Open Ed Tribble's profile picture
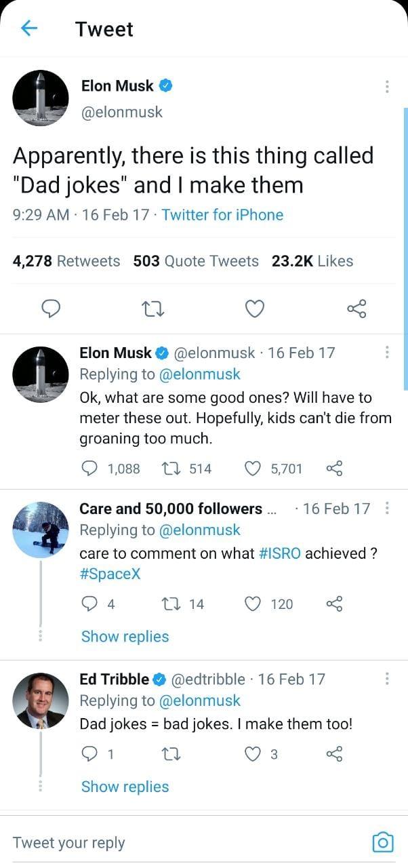Screen dimensions: 408x868 pos(41,700)
